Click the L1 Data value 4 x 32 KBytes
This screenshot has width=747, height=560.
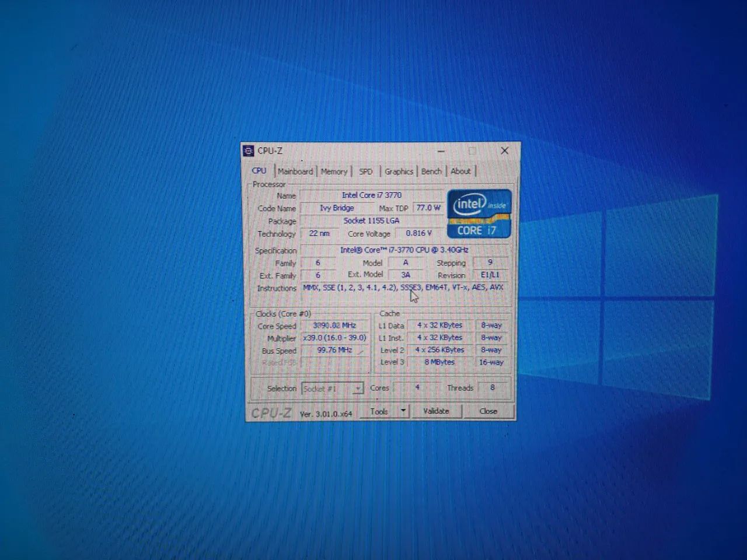(x=440, y=325)
